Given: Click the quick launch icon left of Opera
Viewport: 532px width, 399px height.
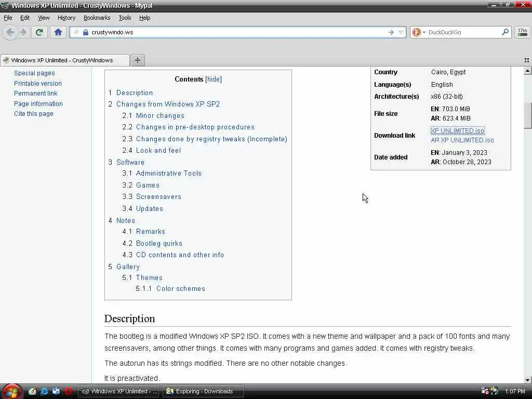Looking at the screenshot, I should 56,391.
